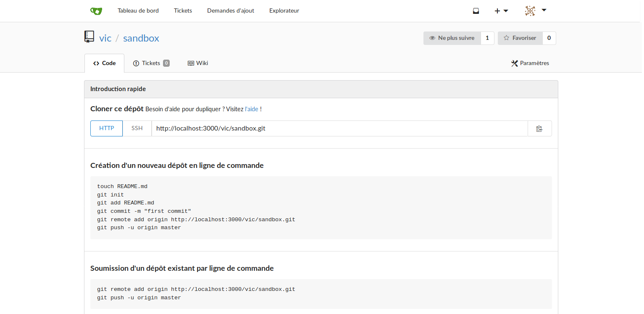Image resolution: width=644 pixels, height=314 pixels.
Task: Open Tickets in the top navigation
Action: [183, 11]
